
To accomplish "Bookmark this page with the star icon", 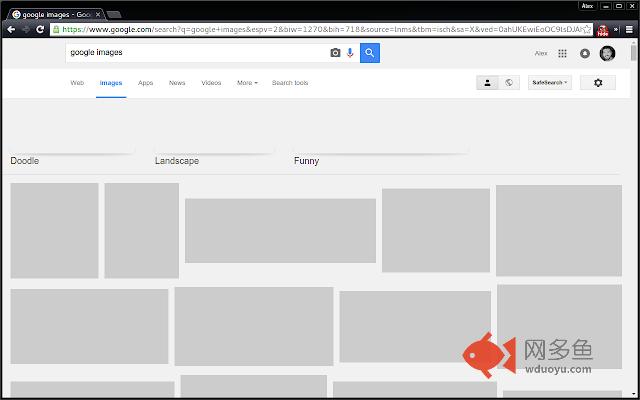I will click(x=587, y=29).
